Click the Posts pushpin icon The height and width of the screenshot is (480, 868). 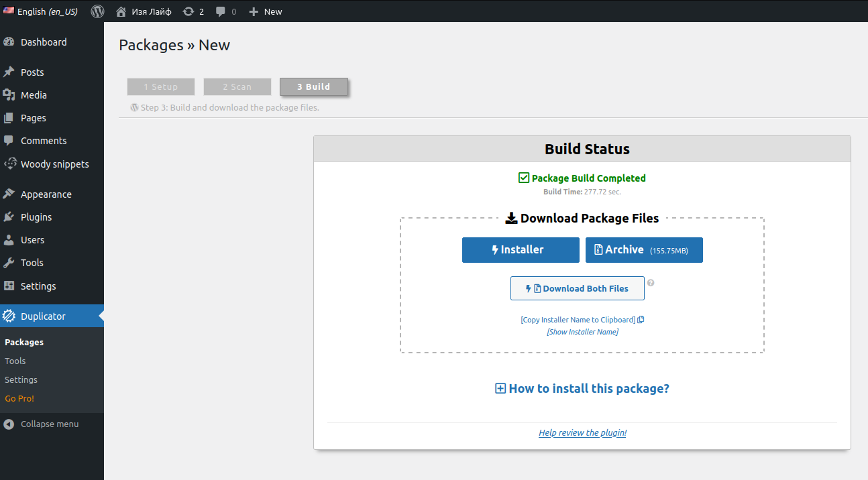pos(9,72)
